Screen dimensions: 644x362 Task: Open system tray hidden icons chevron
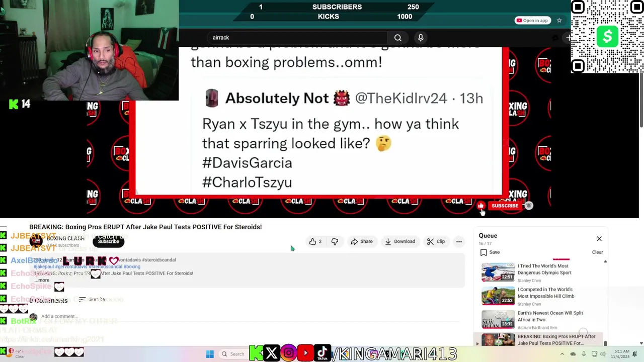(x=561, y=354)
